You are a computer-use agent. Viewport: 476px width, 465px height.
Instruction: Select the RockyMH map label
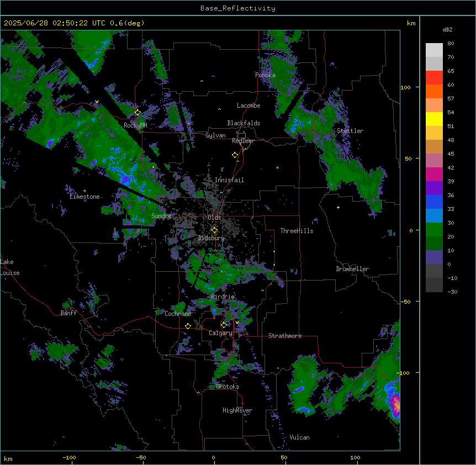click(135, 125)
